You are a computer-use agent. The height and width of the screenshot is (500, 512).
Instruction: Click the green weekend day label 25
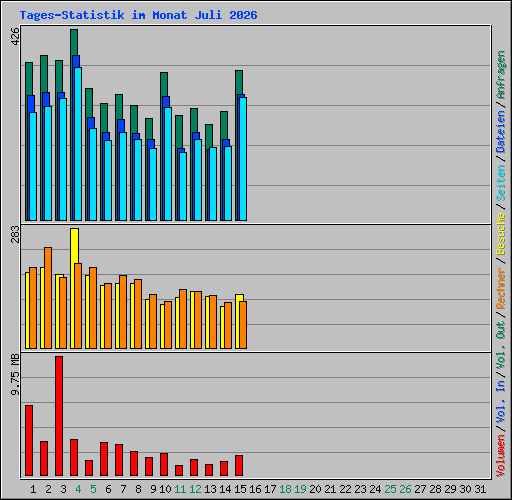(390, 489)
